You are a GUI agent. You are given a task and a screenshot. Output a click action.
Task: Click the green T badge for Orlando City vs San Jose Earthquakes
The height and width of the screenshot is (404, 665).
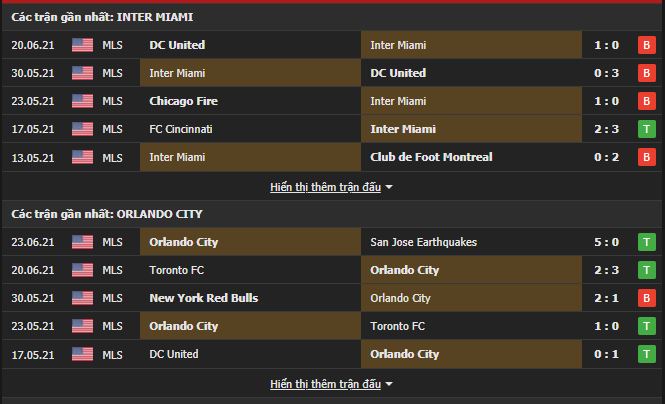pyautogui.click(x=647, y=242)
